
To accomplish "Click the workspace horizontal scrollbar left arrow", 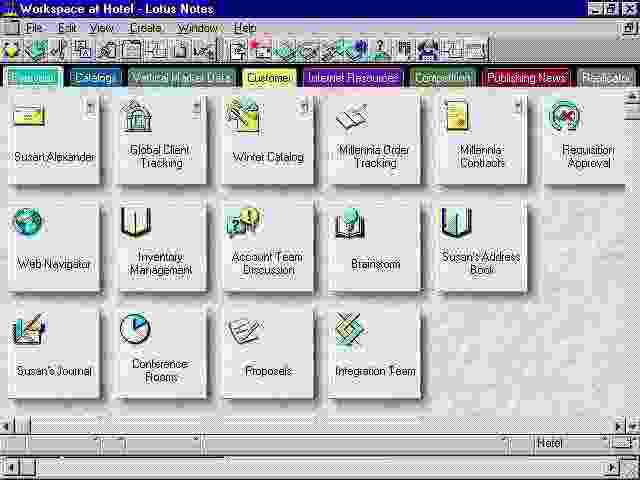I will (6, 427).
